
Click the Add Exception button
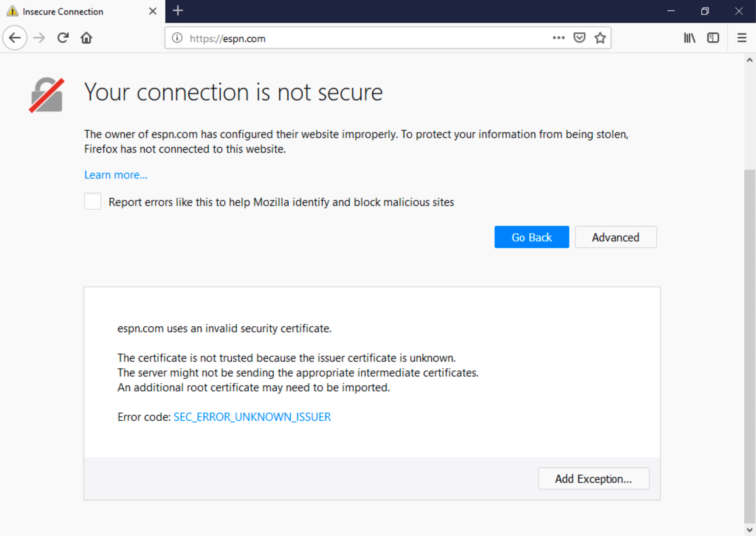click(594, 478)
